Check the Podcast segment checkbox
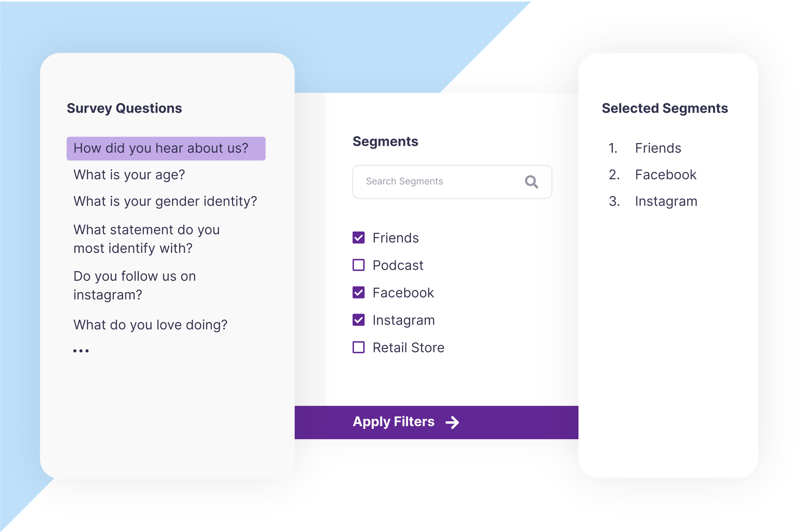The width and height of the screenshot is (798, 532). [x=358, y=265]
